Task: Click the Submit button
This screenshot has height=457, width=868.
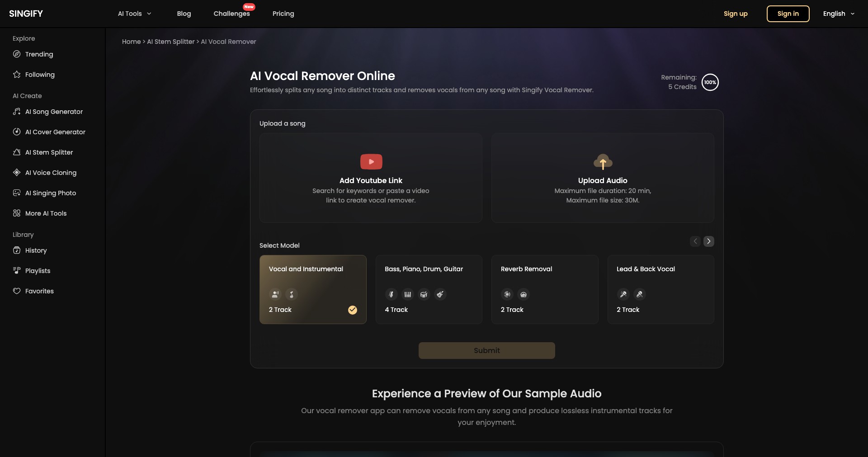Action: (x=487, y=351)
